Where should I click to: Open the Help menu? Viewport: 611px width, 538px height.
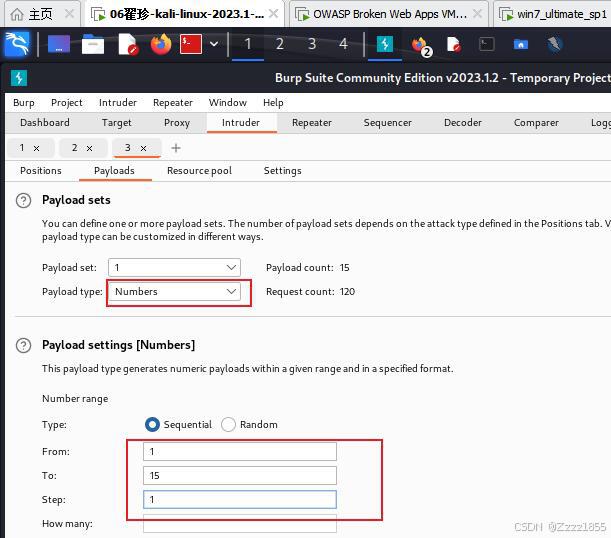click(273, 103)
